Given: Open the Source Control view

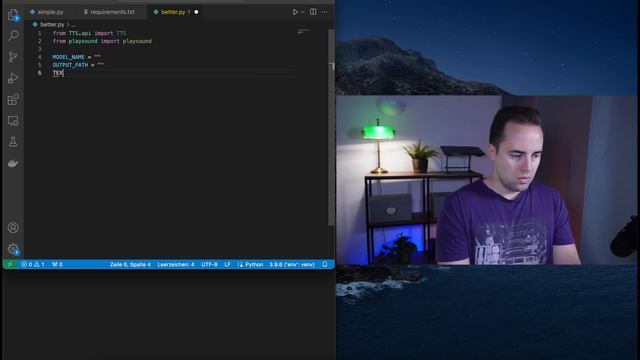Looking at the screenshot, I should (x=13, y=57).
